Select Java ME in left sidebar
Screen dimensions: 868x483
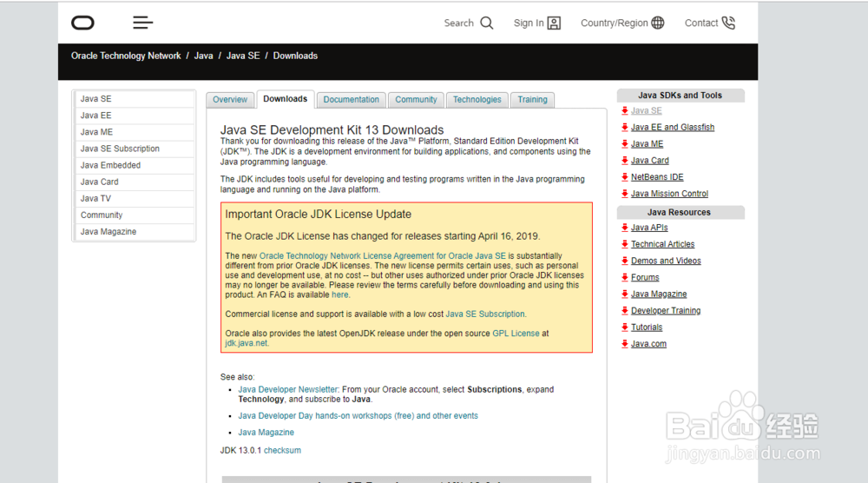pyautogui.click(x=134, y=132)
